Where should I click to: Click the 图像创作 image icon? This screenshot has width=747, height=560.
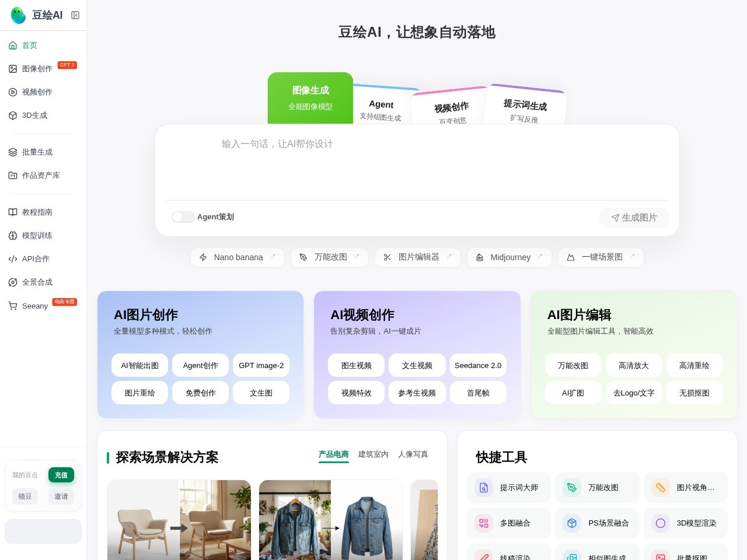tap(13, 69)
